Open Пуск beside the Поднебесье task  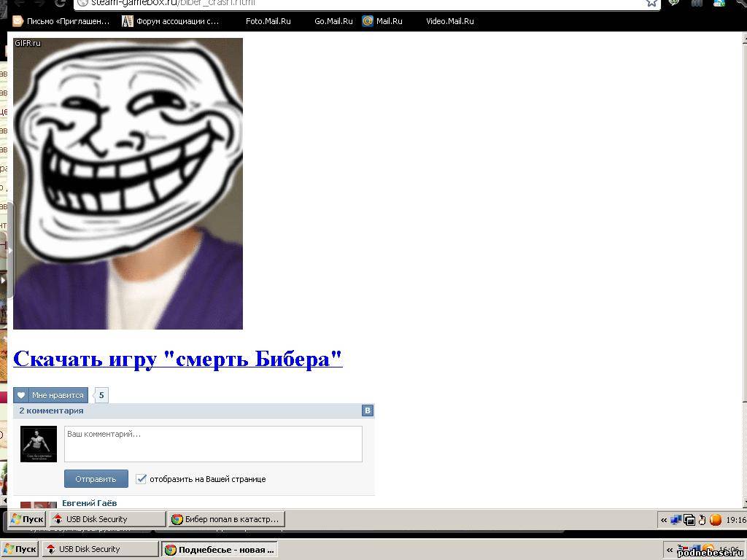coord(20,549)
